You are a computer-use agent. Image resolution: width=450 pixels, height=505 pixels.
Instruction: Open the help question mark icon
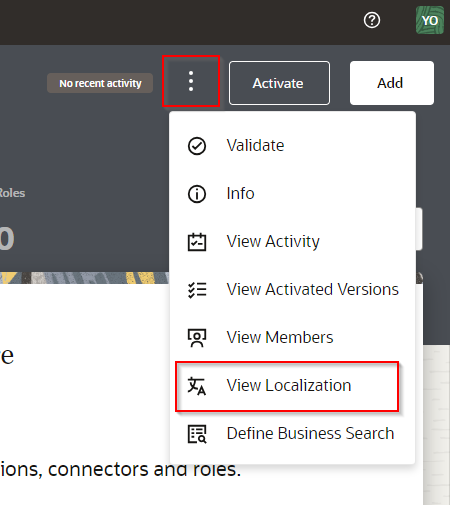pos(372,20)
